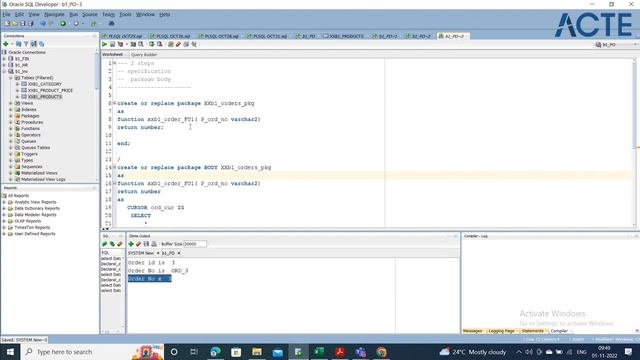Open Google Chrome from the taskbar
Viewport: 640px width, 360px height.
click(x=381, y=352)
